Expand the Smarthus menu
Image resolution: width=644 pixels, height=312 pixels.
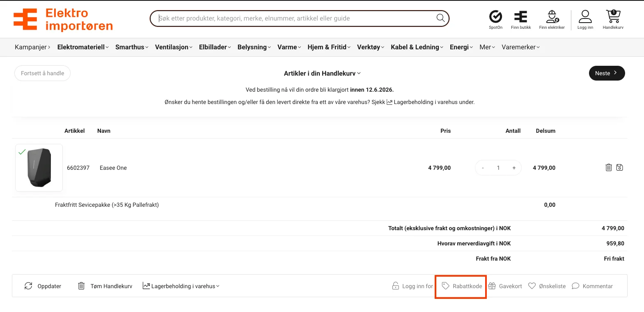pyautogui.click(x=132, y=47)
